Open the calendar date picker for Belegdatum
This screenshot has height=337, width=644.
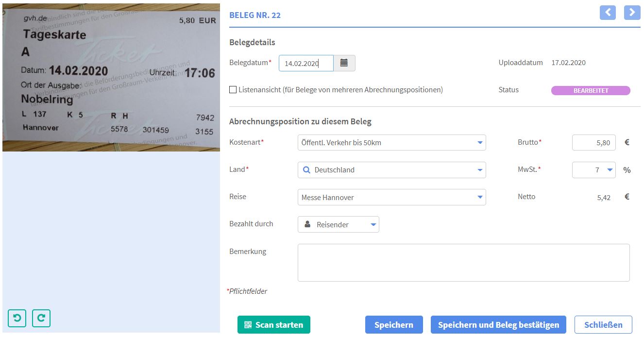click(344, 63)
